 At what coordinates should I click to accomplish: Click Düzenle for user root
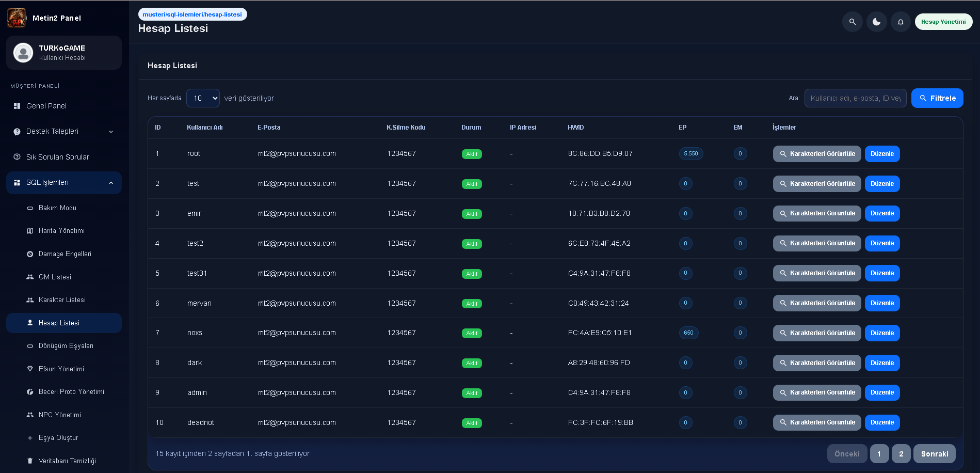coord(882,154)
